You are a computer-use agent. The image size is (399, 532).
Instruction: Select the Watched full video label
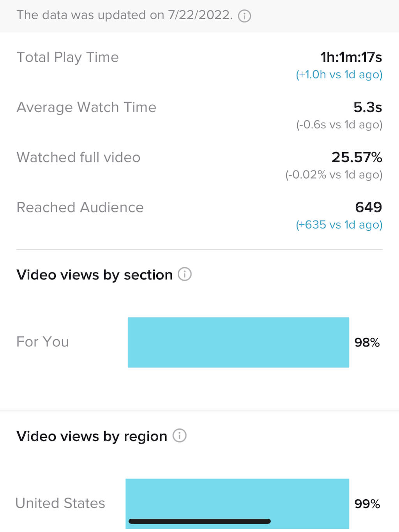(x=78, y=157)
